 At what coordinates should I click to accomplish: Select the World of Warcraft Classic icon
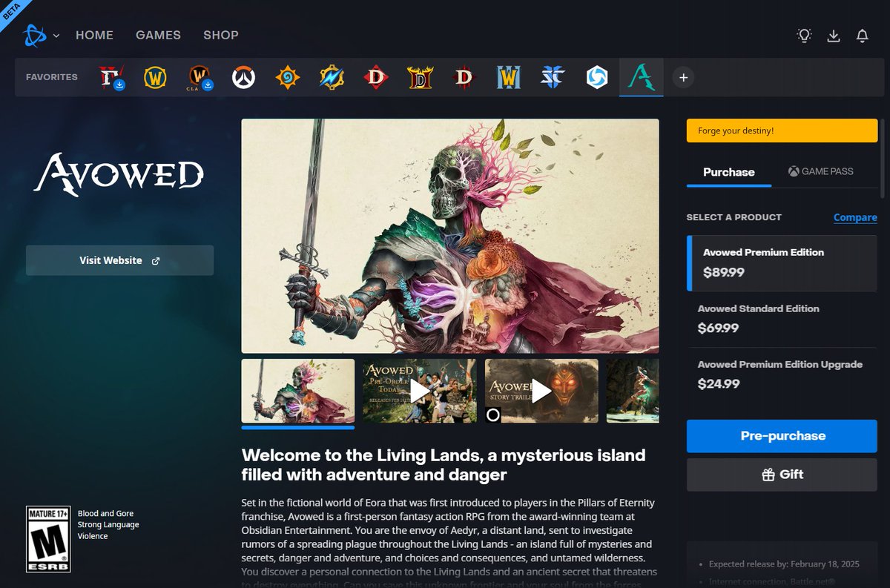pyautogui.click(x=199, y=77)
